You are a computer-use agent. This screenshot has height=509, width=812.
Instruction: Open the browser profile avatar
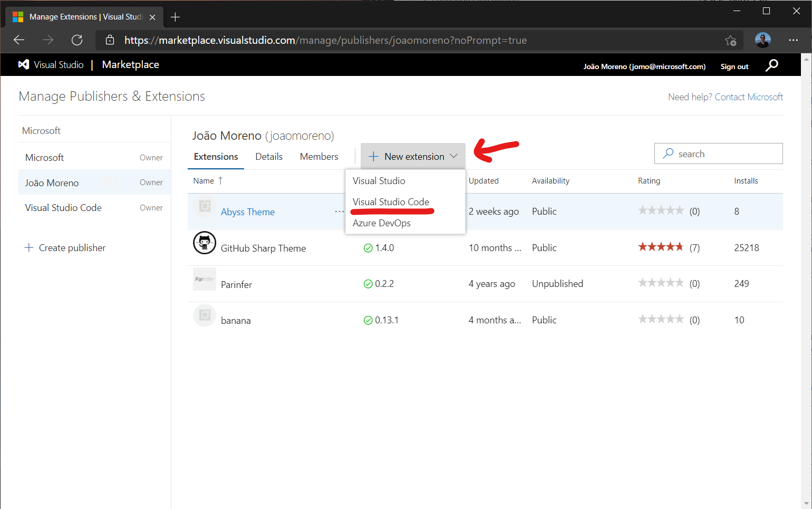pos(762,40)
